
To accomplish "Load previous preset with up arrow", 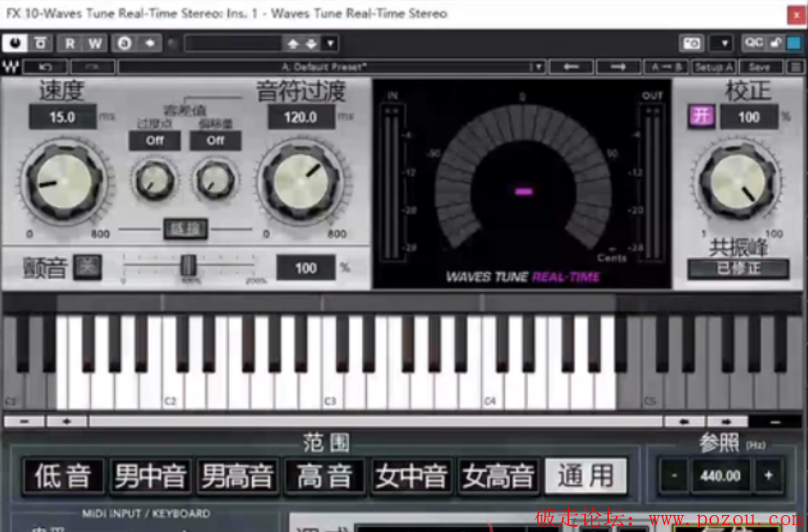I will 293,43.
